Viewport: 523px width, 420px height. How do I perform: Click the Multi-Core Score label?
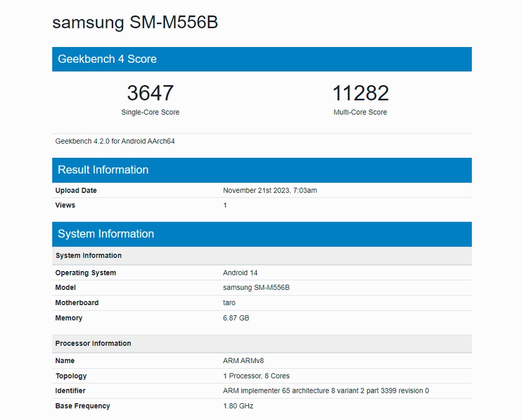click(x=360, y=112)
